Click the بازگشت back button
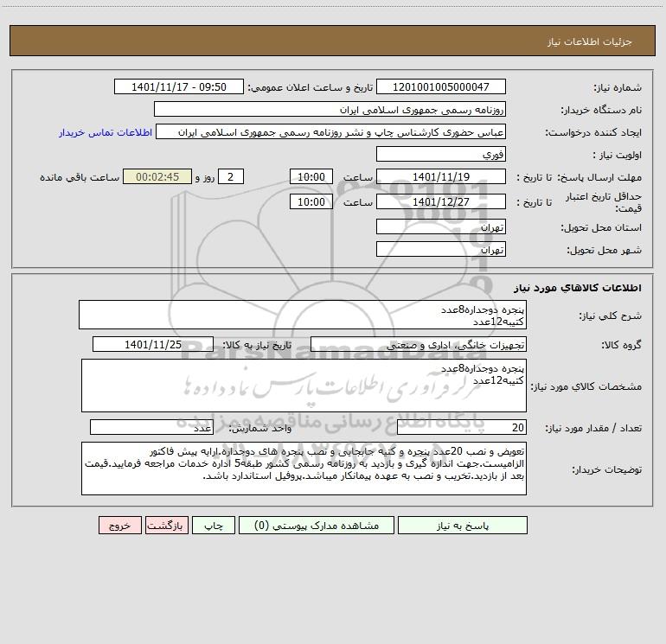This screenshot has width=666, height=644. 166,525
